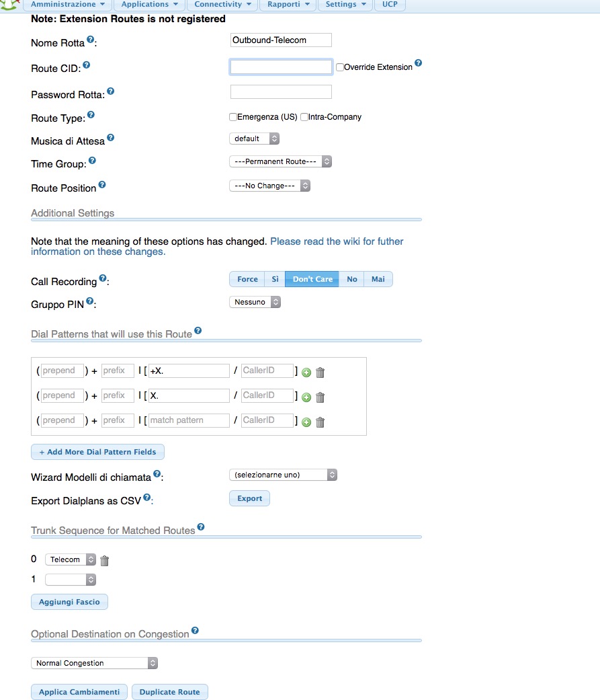
Task: Tick the Intra-Company checkbox
Action: 304,117
